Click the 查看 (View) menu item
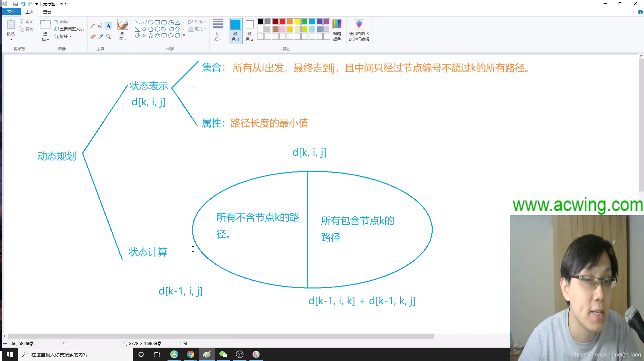Image resolution: width=644 pixels, height=361 pixels. (48, 11)
